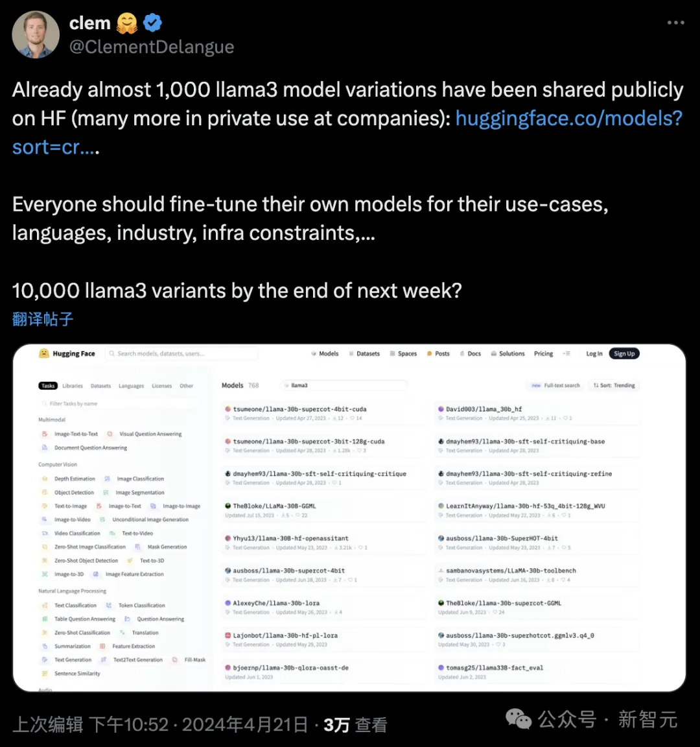Viewport: 700px width, 747px height.
Task: Open the extra navigation menu icon
Action: coord(566,353)
